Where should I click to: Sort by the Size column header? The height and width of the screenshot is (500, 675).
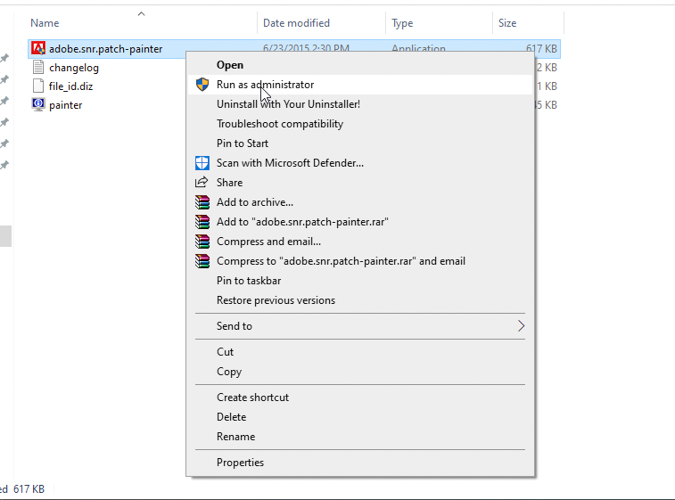[507, 23]
